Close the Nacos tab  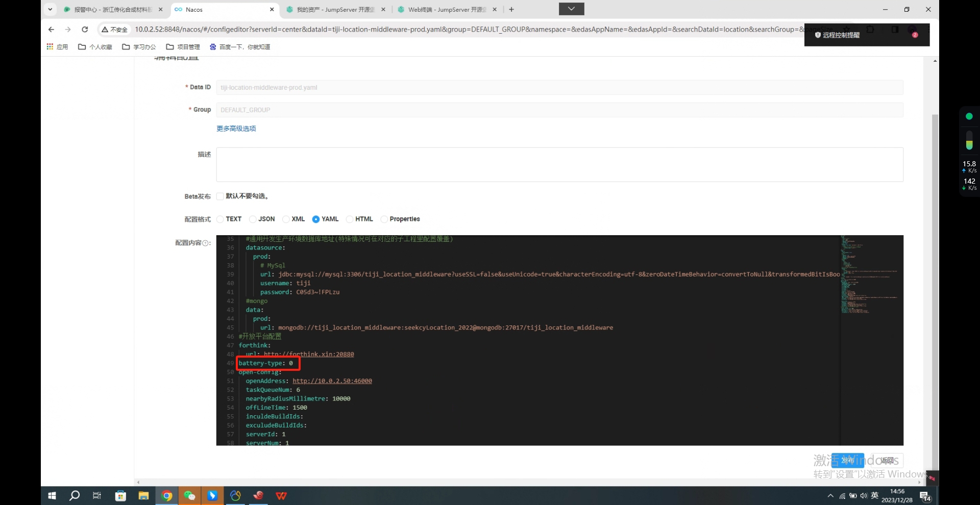coord(272,10)
